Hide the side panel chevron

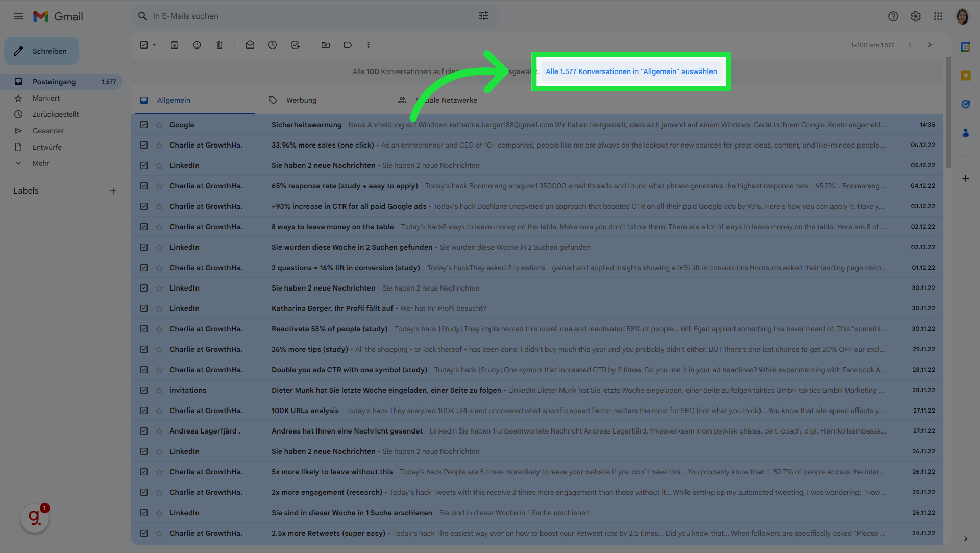tap(965, 539)
